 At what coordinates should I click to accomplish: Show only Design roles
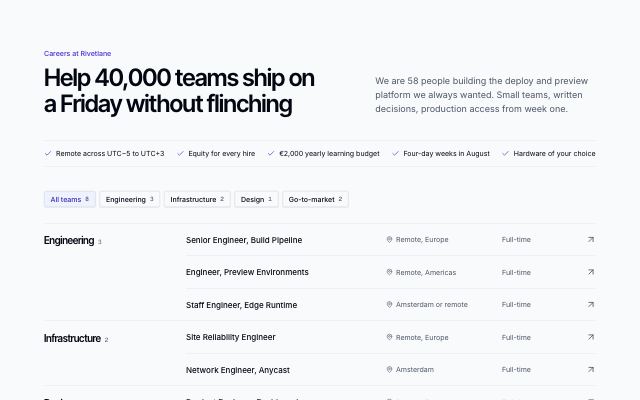[x=256, y=200]
